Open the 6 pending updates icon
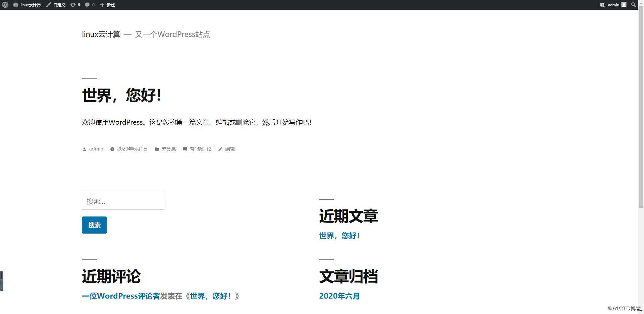The height and width of the screenshot is (314, 644). click(75, 5)
